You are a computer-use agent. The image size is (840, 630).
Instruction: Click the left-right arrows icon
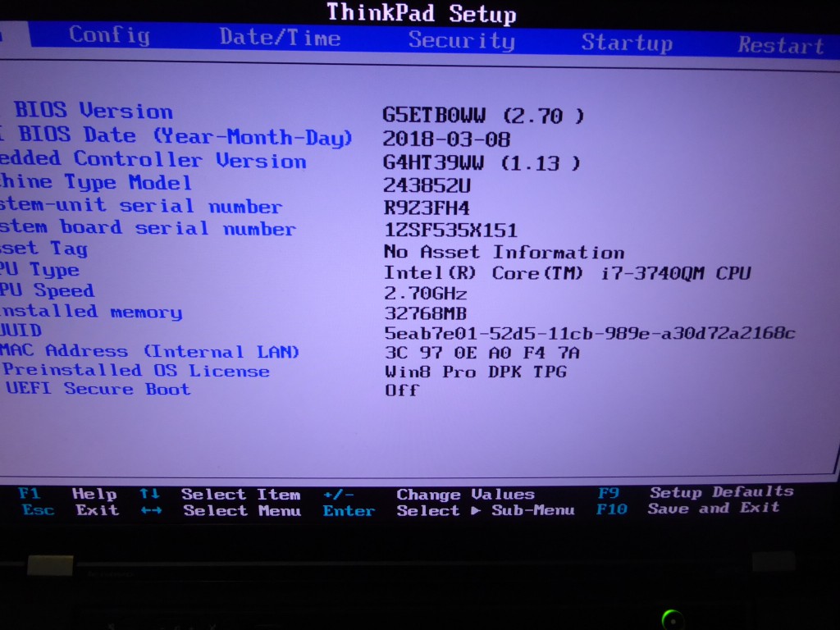click(151, 510)
